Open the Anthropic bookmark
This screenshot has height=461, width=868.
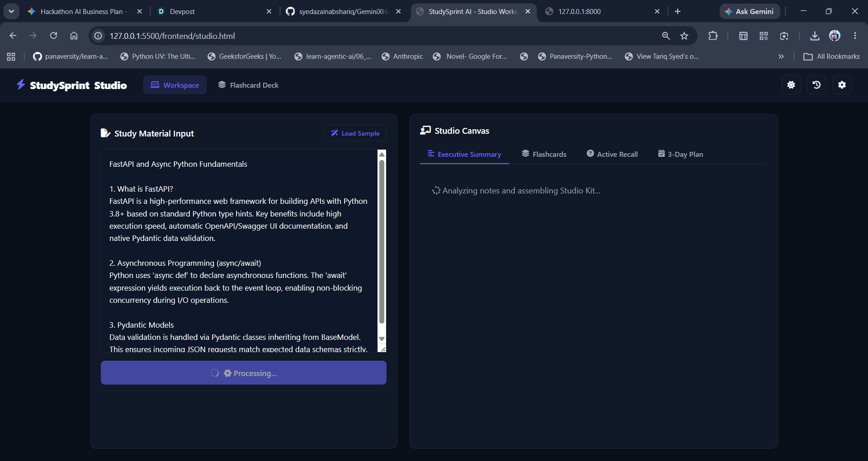pyautogui.click(x=402, y=56)
